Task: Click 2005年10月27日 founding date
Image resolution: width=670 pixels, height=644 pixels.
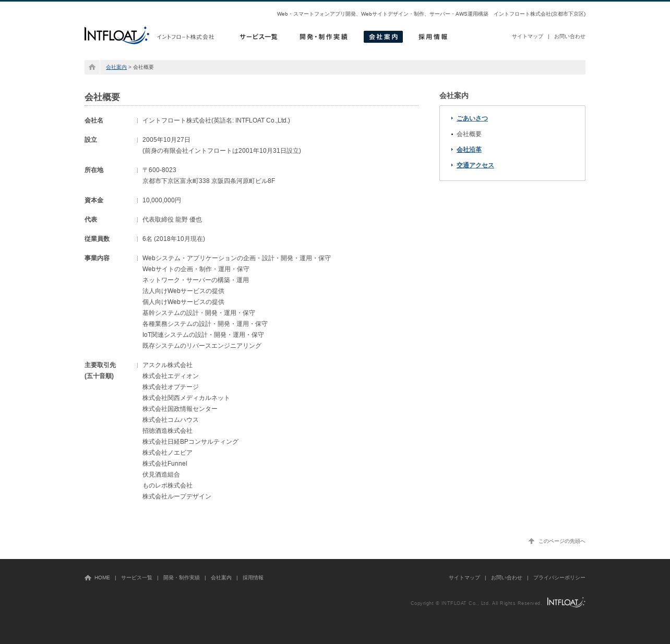Action: coord(166,140)
